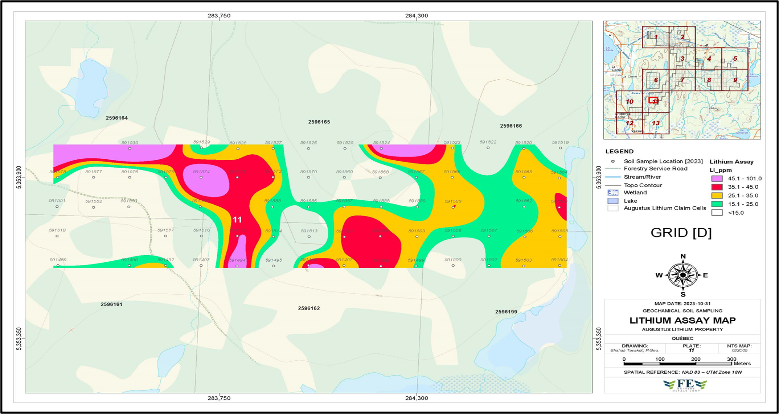Click grid cell 12 in the inset map
This screenshot has height=414, width=780.
(x=629, y=123)
